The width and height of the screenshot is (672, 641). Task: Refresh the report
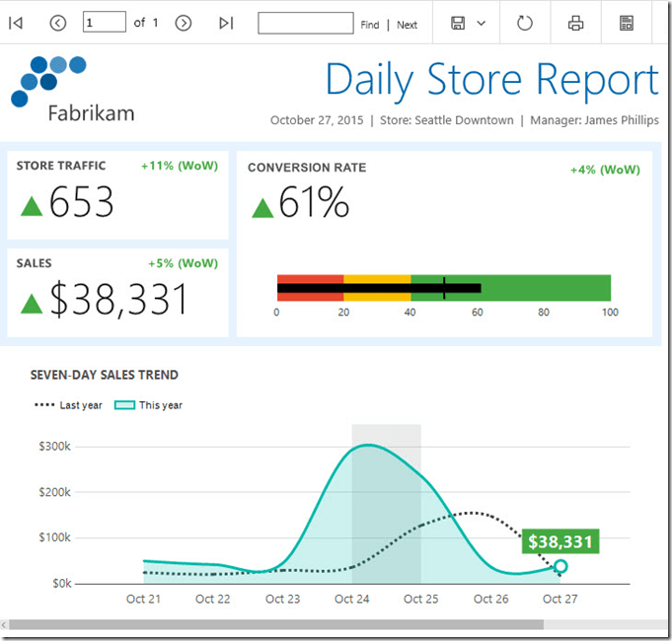click(525, 23)
